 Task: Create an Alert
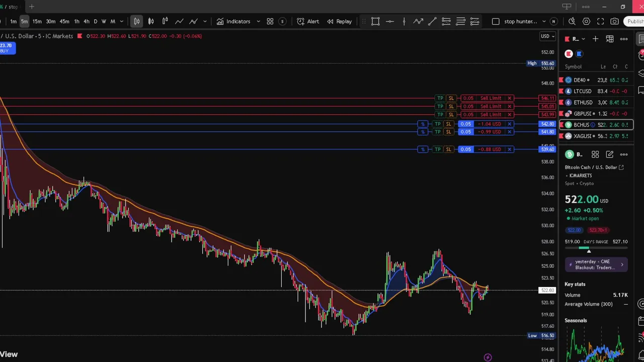tap(308, 21)
